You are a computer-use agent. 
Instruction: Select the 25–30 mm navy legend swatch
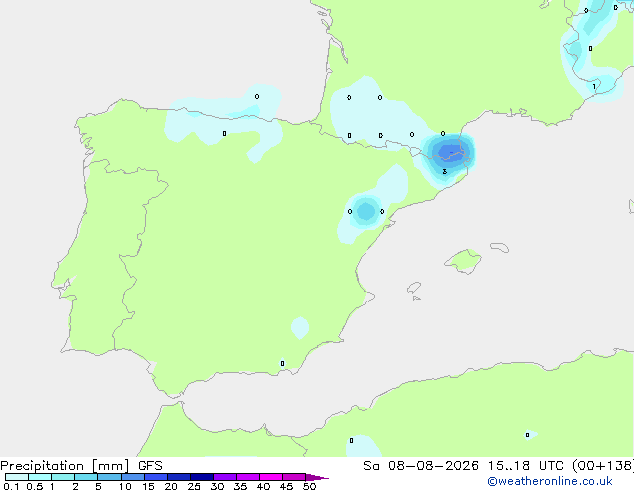point(202,477)
